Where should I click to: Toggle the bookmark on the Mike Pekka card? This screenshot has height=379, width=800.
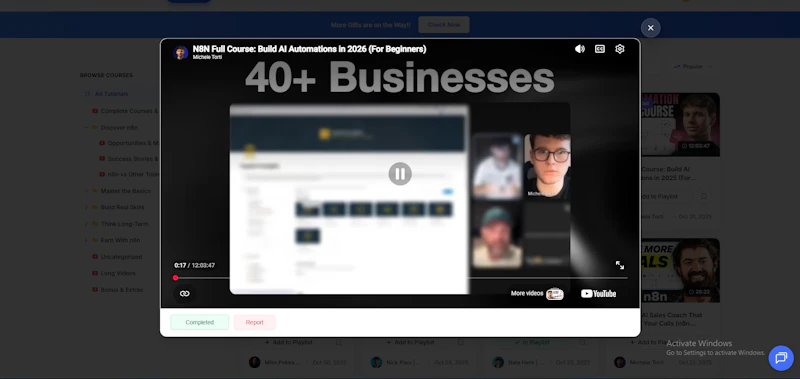pyautogui.click(x=339, y=342)
